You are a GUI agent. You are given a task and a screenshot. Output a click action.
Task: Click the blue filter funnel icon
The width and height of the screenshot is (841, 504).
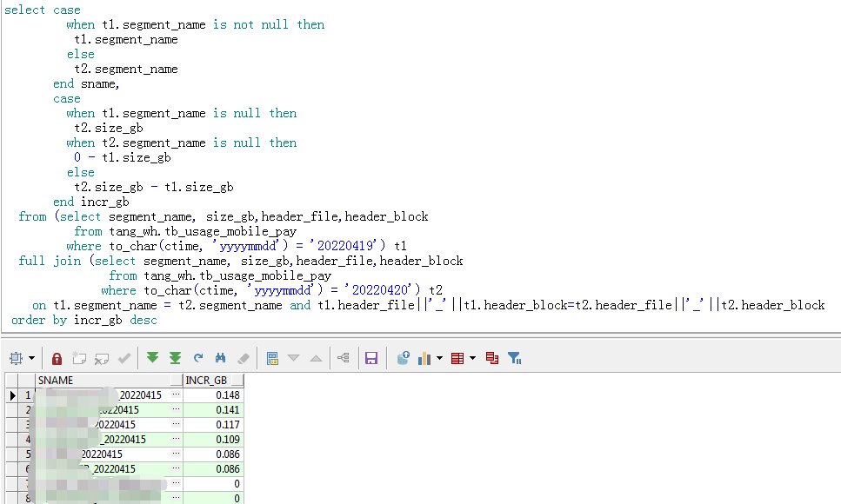[x=514, y=358]
